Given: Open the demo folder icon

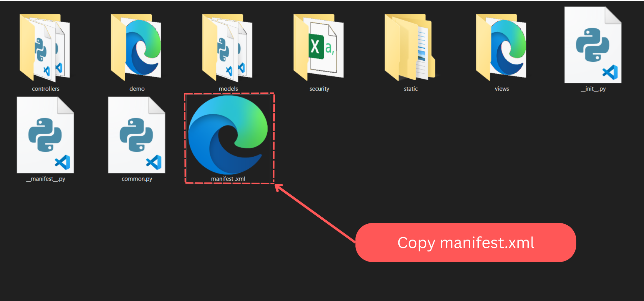Looking at the screenshot, I should click(136, 47).
